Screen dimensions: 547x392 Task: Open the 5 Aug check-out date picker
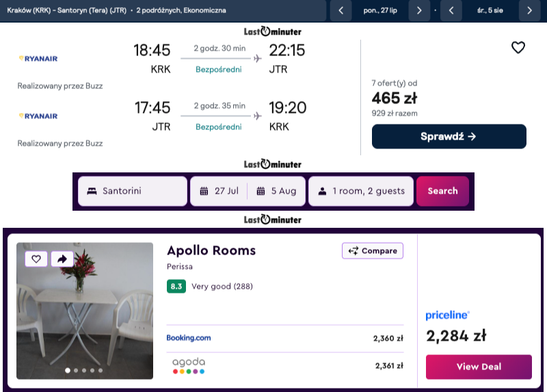click(x=277, y=191)
